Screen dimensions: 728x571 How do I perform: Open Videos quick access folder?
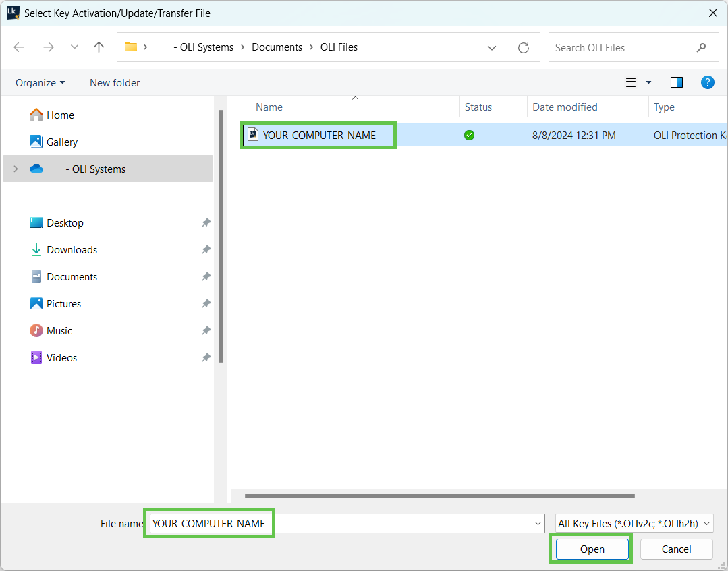click(53, 357)
